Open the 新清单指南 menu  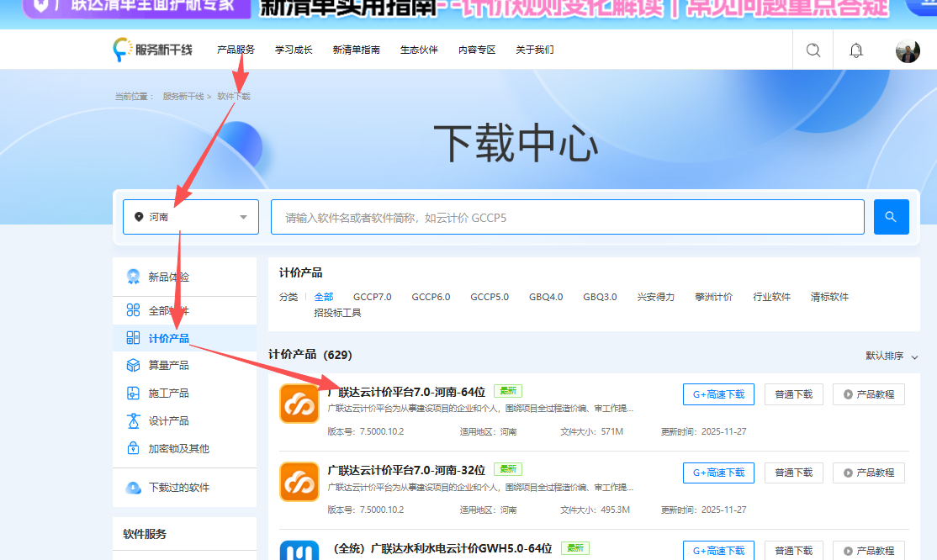356,50
